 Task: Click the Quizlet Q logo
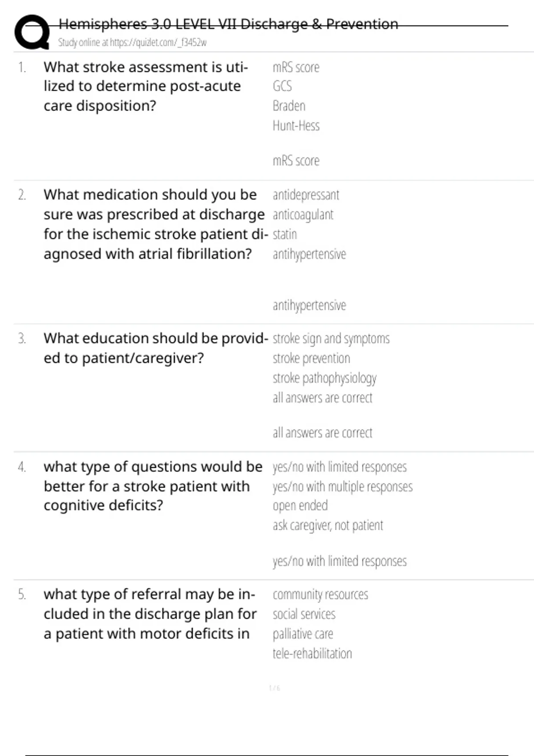tap(32, 32)
